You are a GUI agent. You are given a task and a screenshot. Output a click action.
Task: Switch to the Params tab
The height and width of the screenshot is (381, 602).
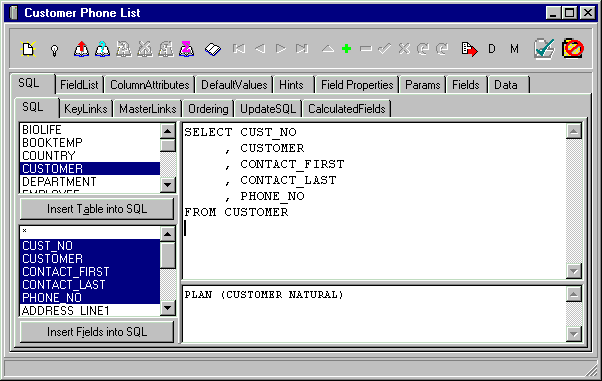(x=423, y=85)
